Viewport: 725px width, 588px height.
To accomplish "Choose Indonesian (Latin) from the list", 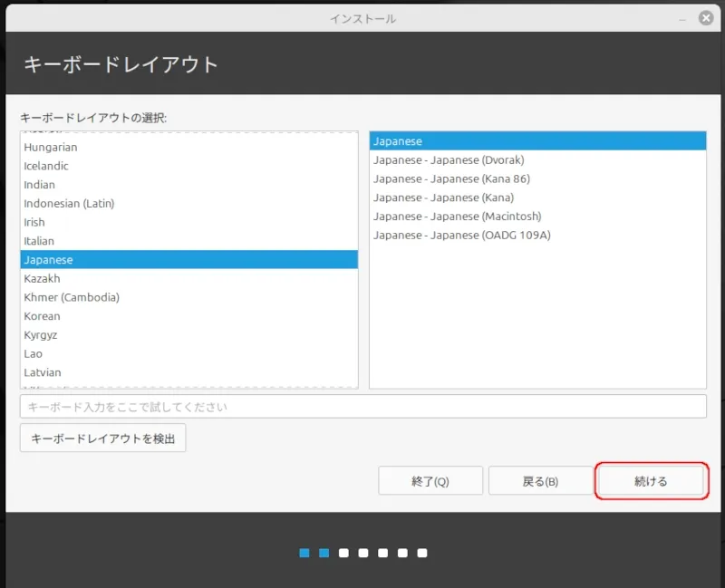I will point(69,204).
